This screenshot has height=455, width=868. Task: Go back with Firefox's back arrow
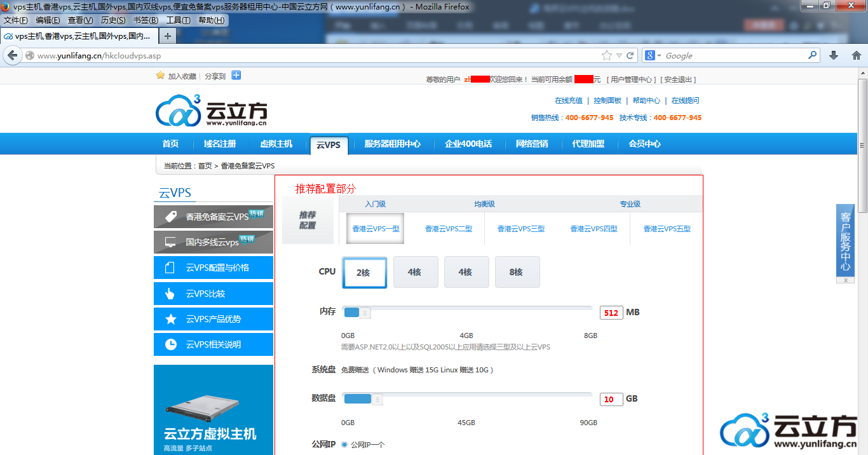tap(12, 55)
